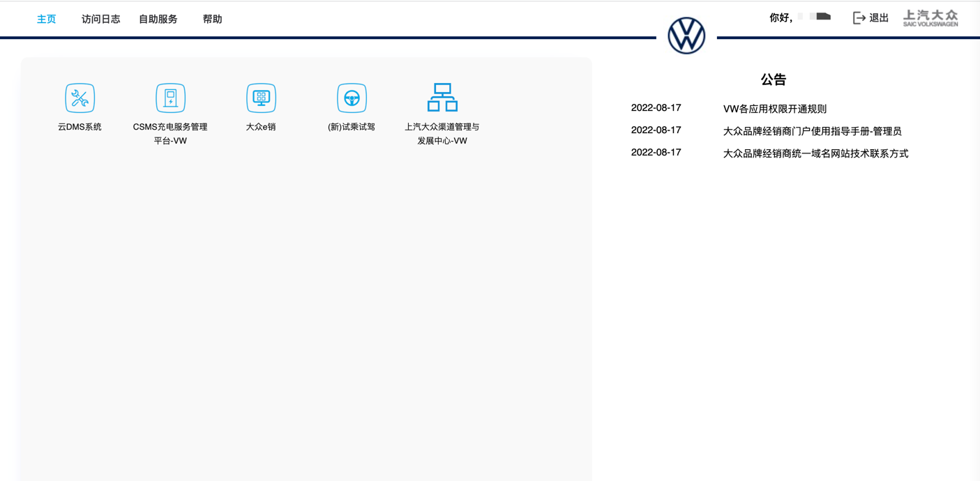Open the 帮助 menu
This screenshot has width=980, height=481.
[x=212, y=19]
